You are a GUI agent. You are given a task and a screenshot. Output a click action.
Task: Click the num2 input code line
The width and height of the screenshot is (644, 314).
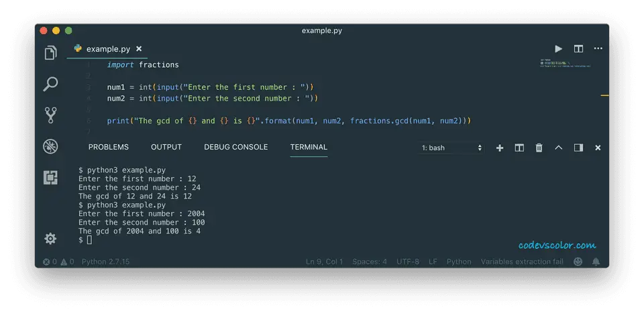[x=213, y=99]
